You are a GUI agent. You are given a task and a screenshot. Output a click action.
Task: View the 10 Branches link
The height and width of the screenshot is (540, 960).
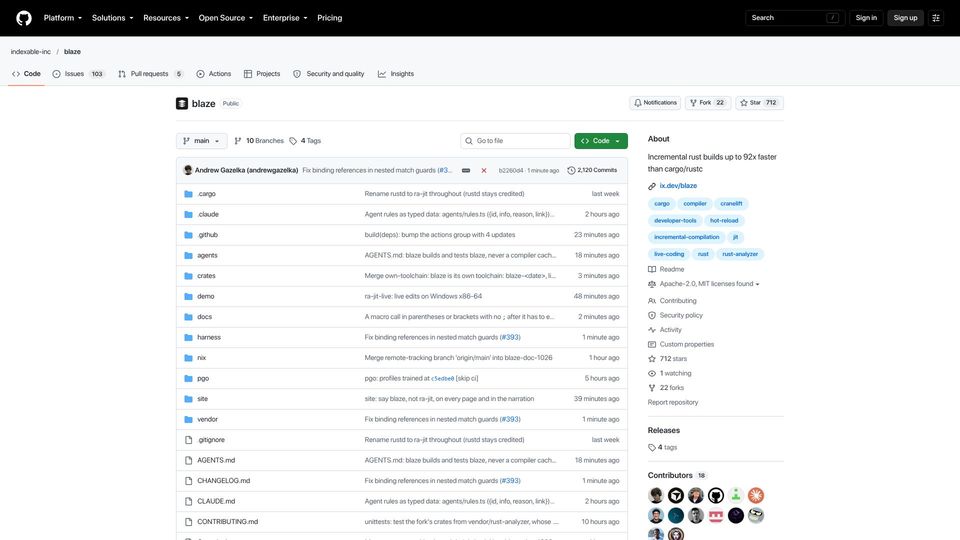[259, 141]
